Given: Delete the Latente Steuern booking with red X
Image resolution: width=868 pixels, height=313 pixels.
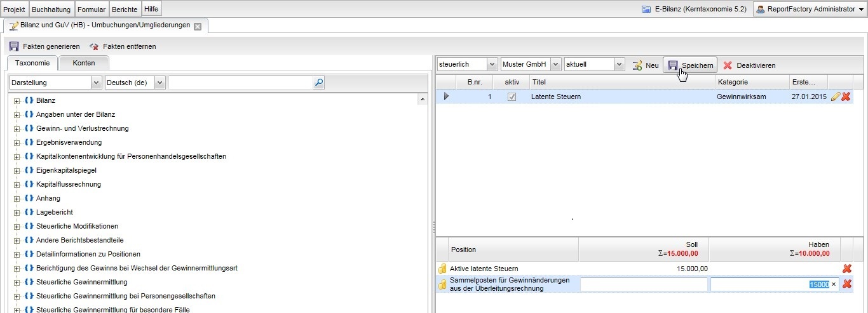Looking at the screenshot, I should (846, 97).
